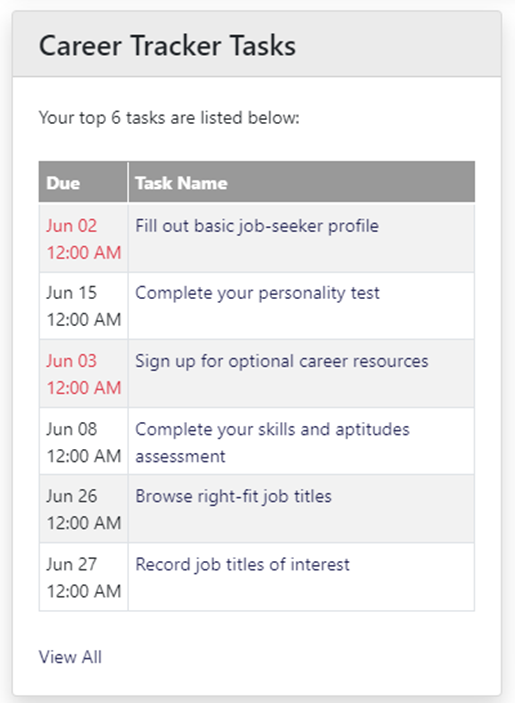Open the skills and aptitudes assessment task
Image resolution: width=515 pixels, height=703 pixels.
pos(272,443)
